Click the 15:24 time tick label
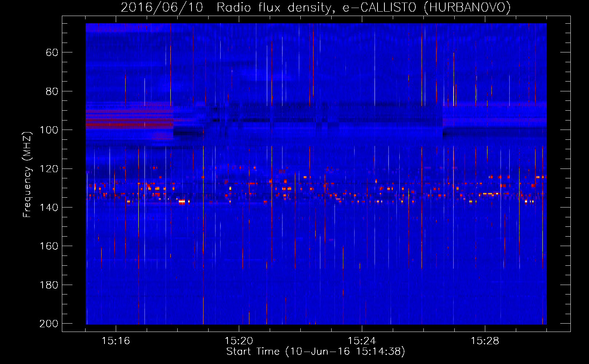This screenshot has width=589, height=364. pos(362,341)
